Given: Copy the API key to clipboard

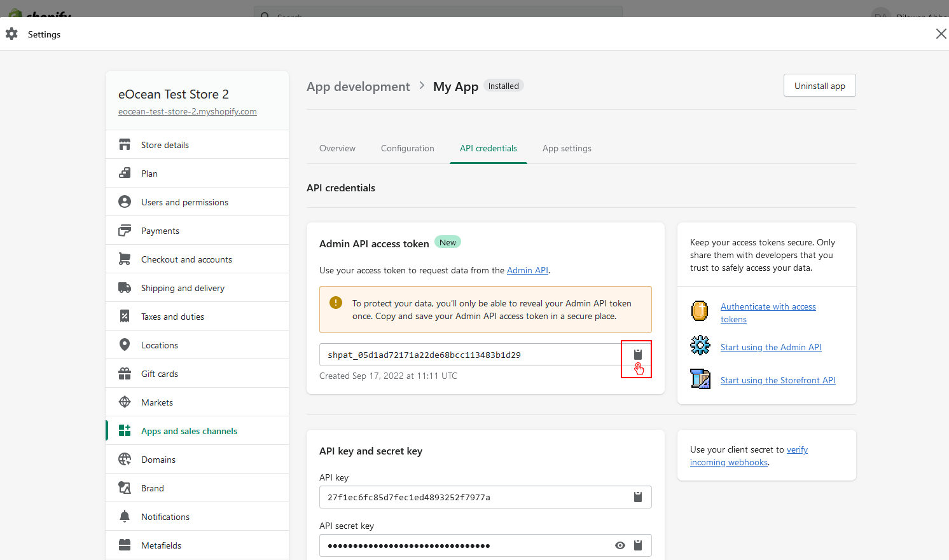Looking at the screenshot, I should pos(637,497).
